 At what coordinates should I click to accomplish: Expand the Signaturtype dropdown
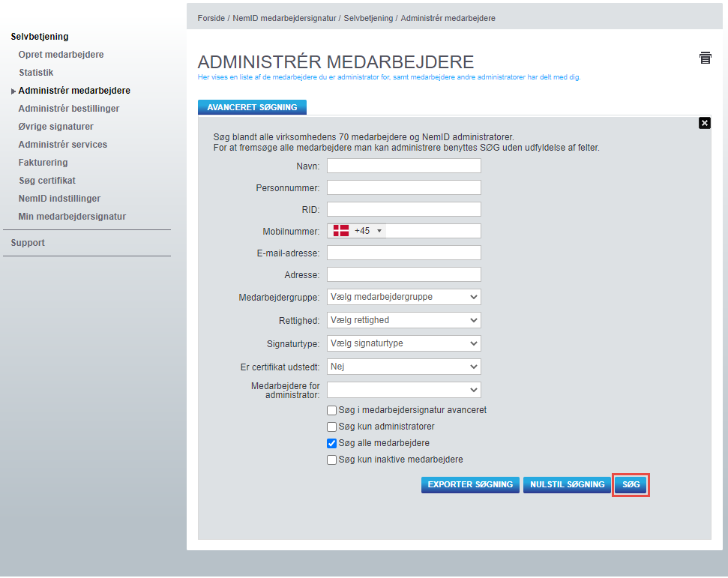[403, 343]
